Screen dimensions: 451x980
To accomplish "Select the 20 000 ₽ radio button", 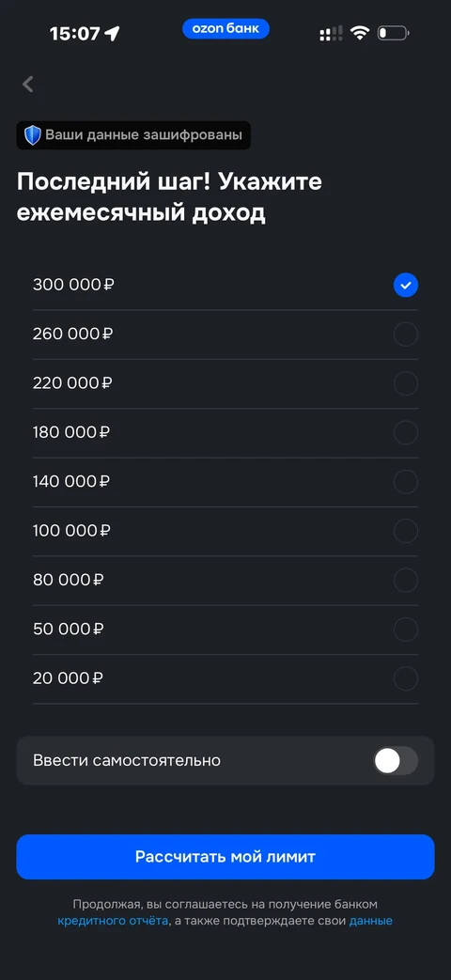I will click(405, 678).
